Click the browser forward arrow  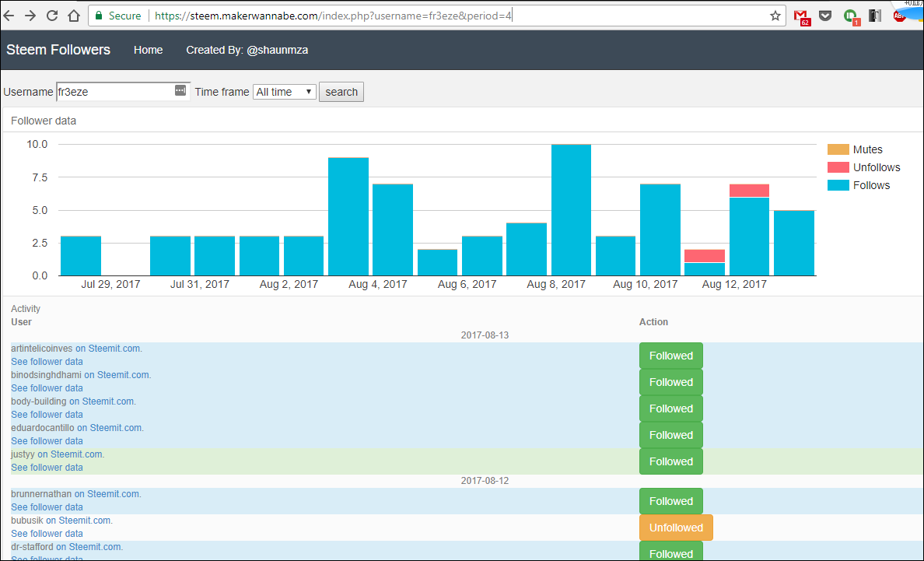[x=30, y=16]
